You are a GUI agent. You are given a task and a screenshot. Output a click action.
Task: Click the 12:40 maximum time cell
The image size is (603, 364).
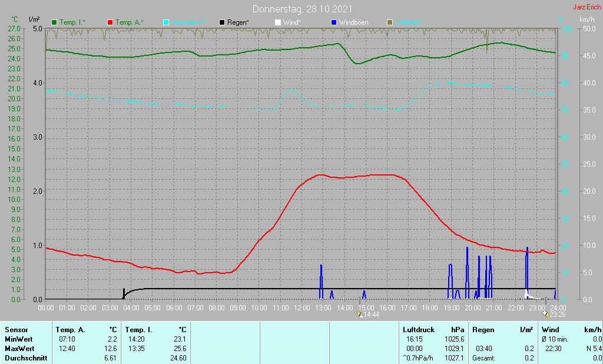[67, 349]
